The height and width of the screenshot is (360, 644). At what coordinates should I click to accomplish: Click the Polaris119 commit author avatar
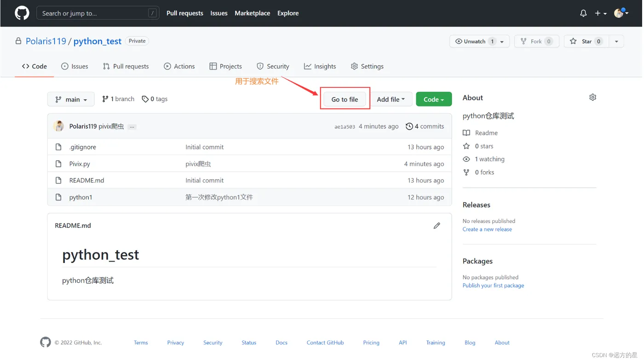[x=58, y=126]
